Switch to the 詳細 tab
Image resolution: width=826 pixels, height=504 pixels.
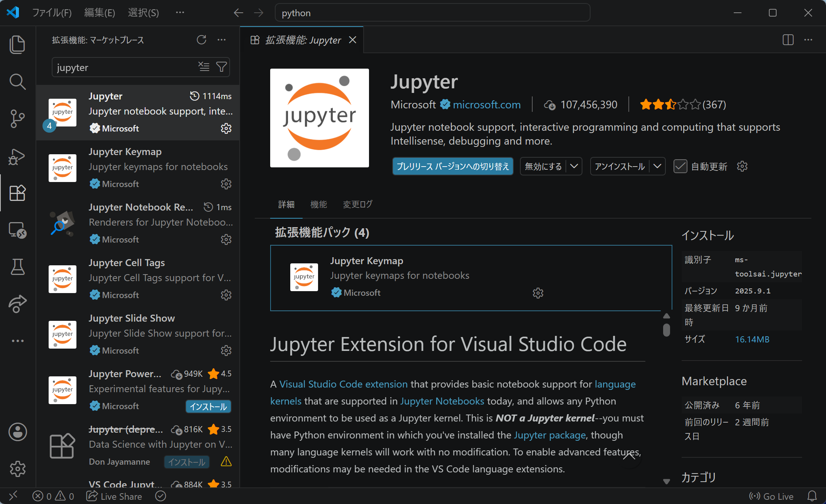coord(286,204)
